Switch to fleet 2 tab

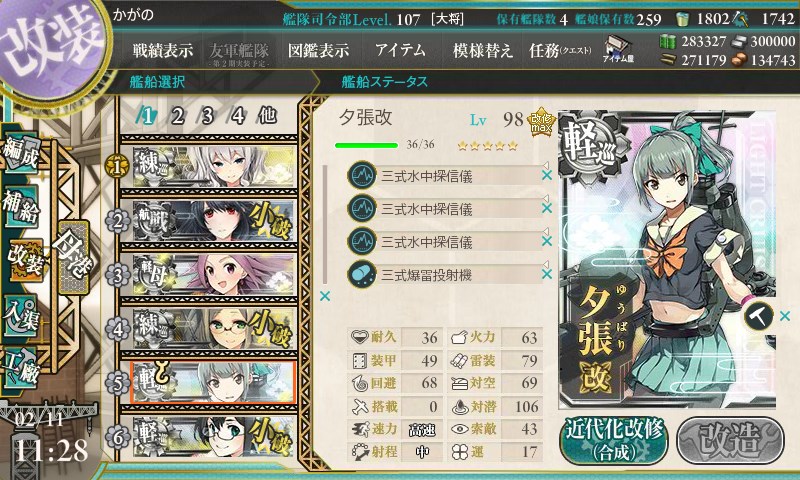pos(177,116)
